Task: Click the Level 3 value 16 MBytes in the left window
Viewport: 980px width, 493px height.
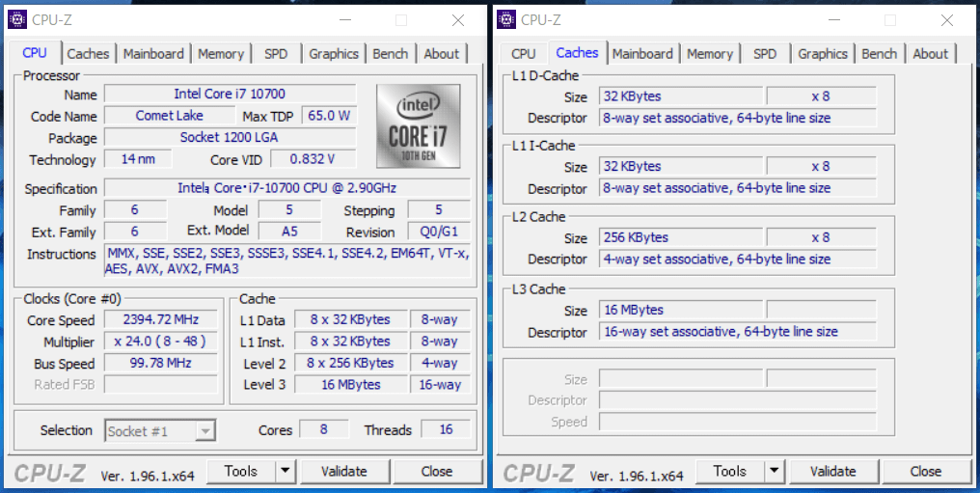Action: (x=351, y=384)
